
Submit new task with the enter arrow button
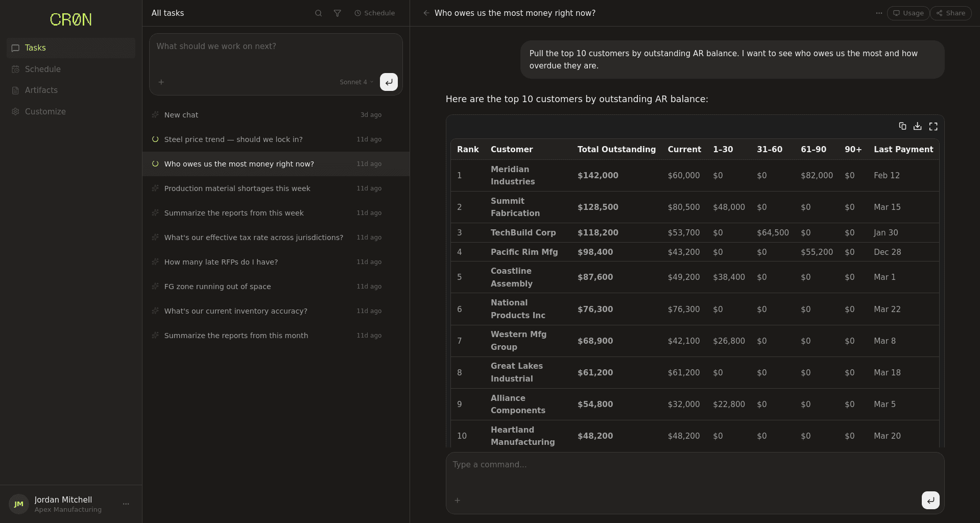click(389, 82)
